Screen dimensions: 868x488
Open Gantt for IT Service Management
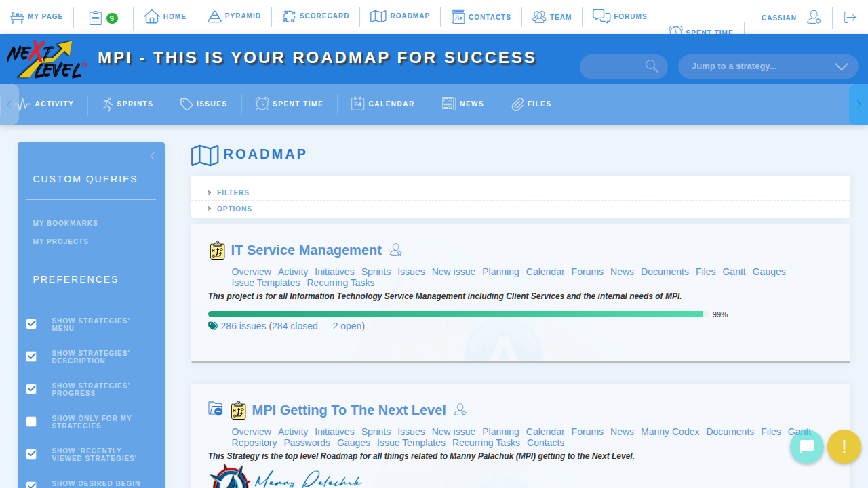(x=734, y=272)
